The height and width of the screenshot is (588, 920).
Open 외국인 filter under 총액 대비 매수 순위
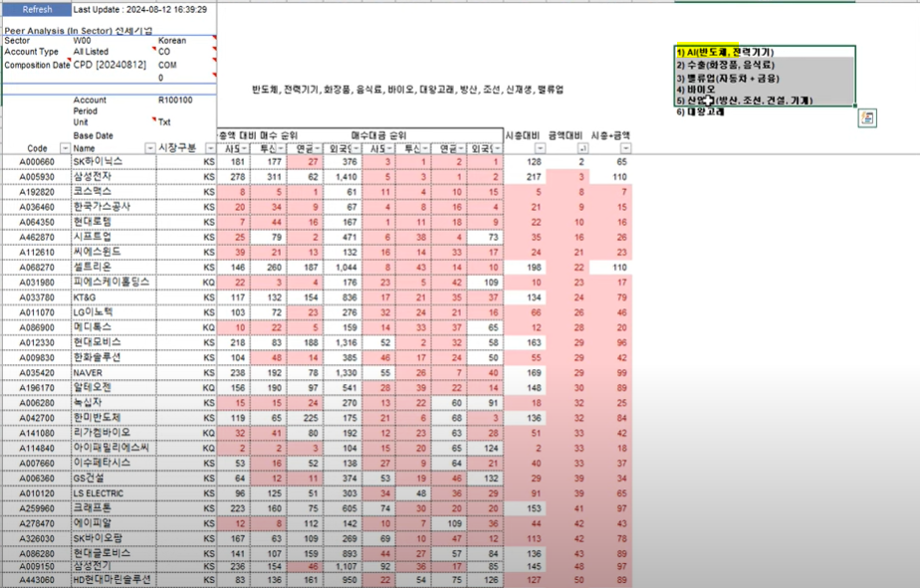pyautogui.click(x=355, y=149)
